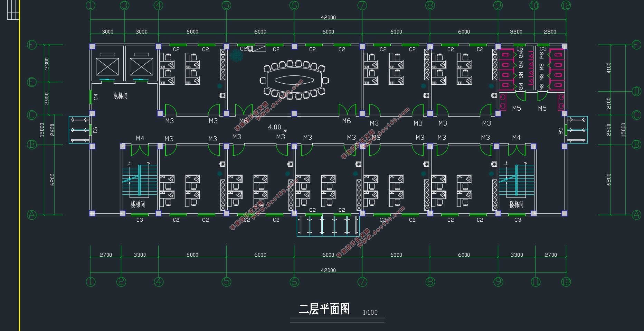Select the 1:100 scale label
This screenshot has height=331, width=644.
pos(370,312)
